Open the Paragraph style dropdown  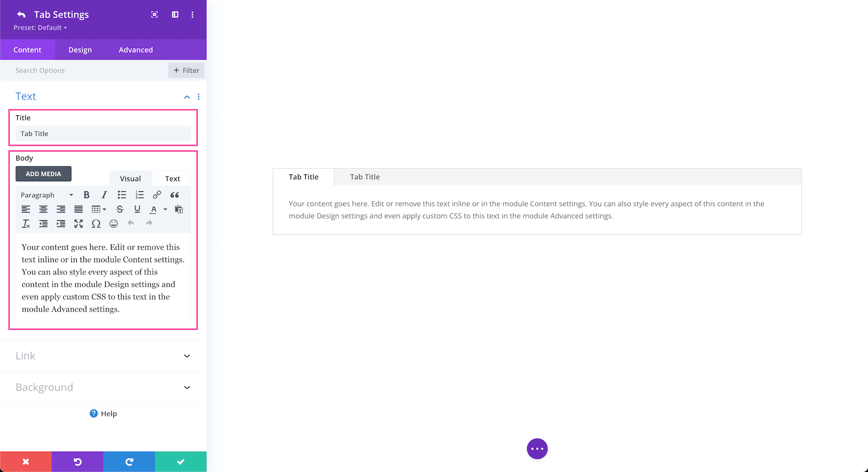46,195
